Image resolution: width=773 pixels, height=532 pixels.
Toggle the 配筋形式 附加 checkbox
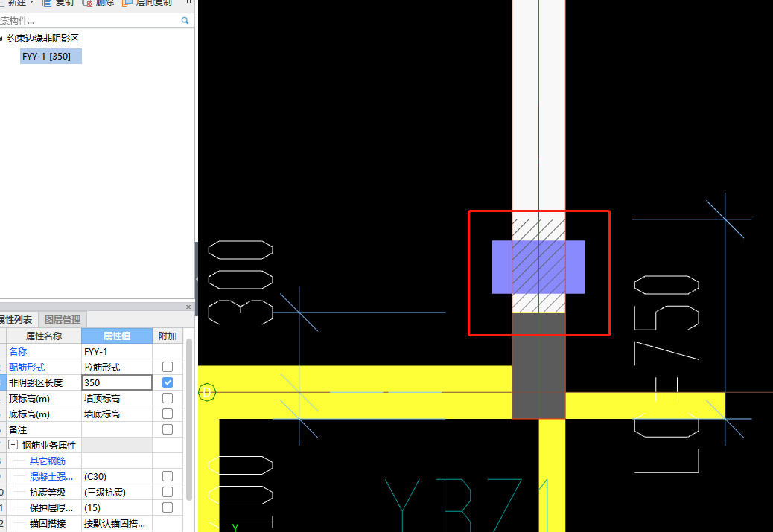click(168, 367)
